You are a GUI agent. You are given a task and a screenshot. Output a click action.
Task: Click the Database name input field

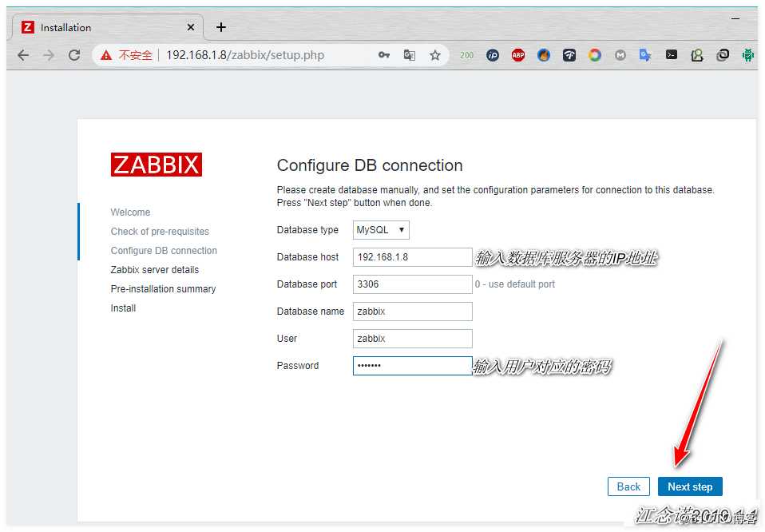(412, 312)
